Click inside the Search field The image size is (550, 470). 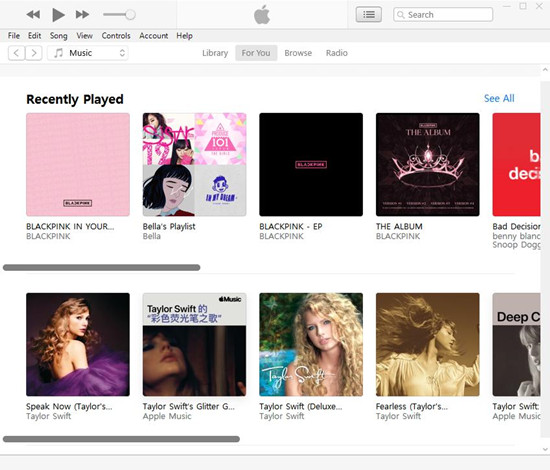pos(443,15)
